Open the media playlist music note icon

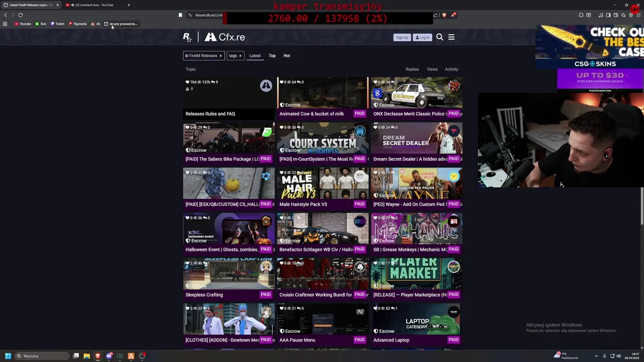tap(601, 15)
